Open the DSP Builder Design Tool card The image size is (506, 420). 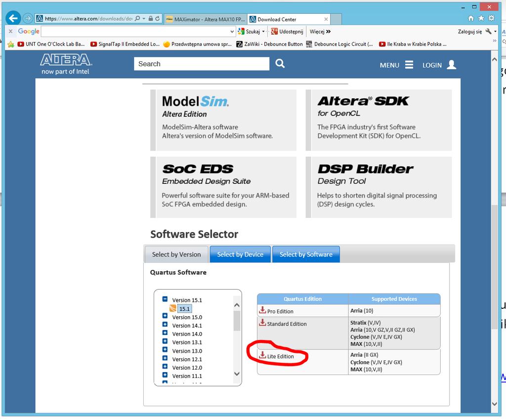379,187
